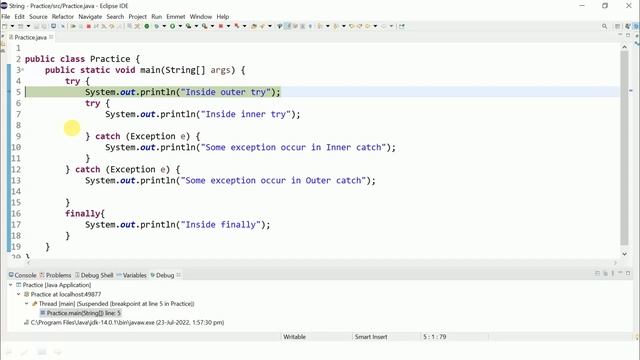Click the editor scrollbar's down arrow
Screen dimensions: 640x360
tap(624, 254)
